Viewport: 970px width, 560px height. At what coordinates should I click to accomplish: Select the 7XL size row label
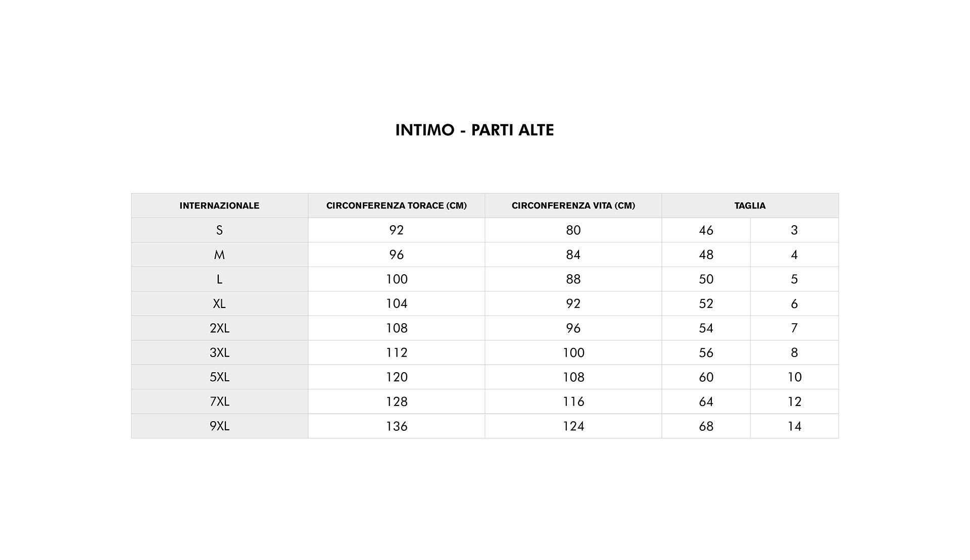(x=219, y=401)
